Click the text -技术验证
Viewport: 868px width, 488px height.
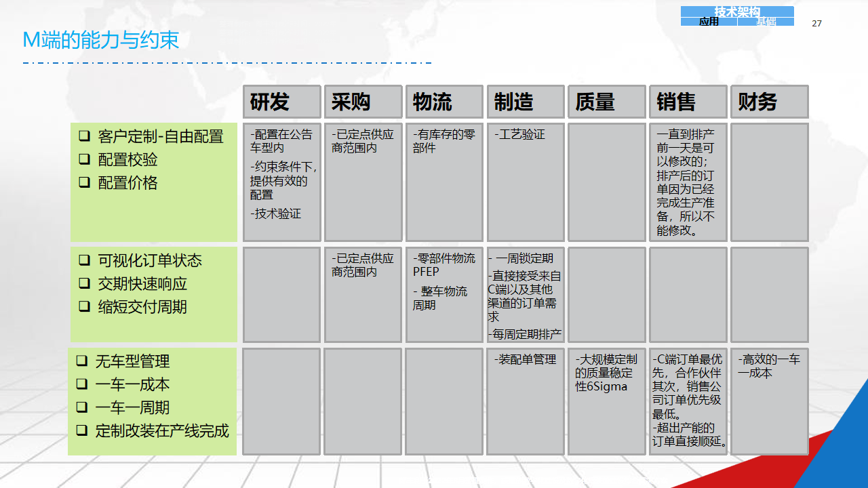point(275,213)
